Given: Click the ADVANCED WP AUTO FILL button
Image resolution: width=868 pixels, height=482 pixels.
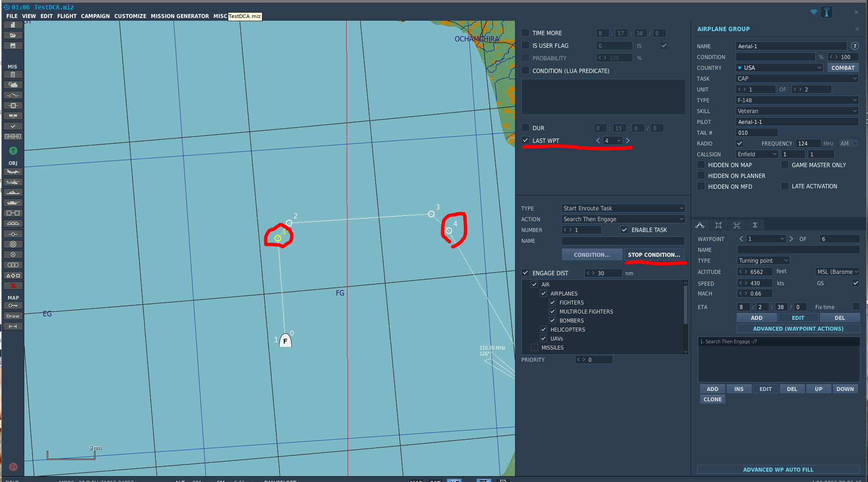Looking at the screenshot, I should click(x=778, y=469).
